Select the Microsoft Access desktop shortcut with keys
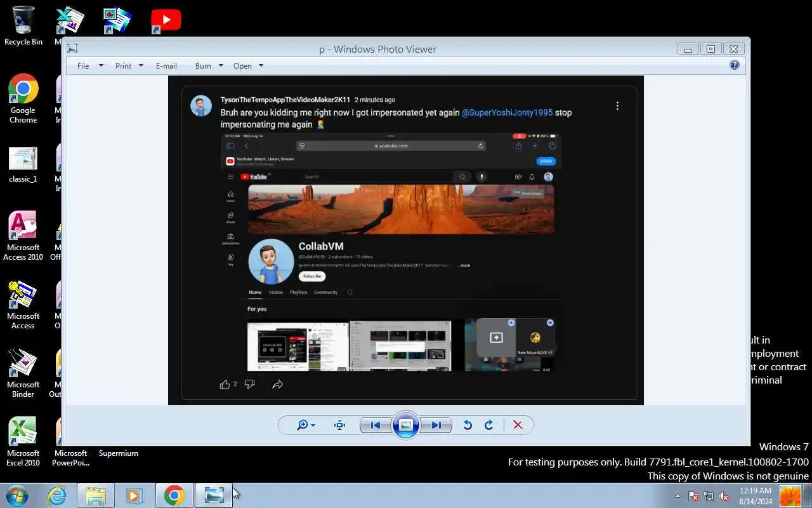The image size is (812, 508). (23, 305)
